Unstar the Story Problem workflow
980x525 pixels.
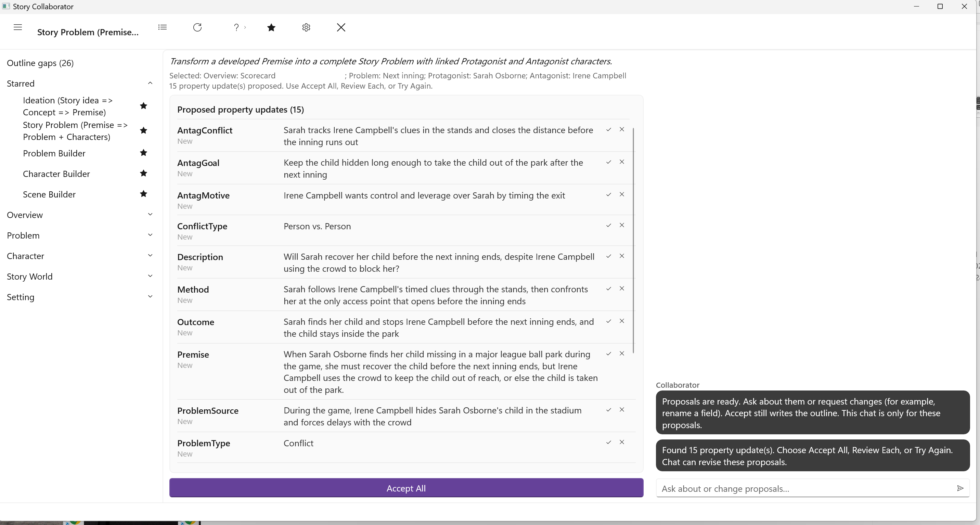coord(143,130)
